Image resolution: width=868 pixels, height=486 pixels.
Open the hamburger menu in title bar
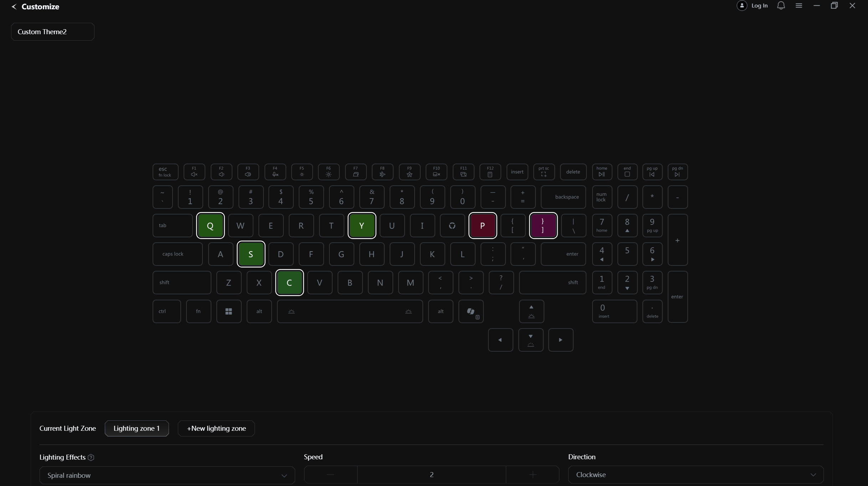pyautogui.click(x=798, y=6)
